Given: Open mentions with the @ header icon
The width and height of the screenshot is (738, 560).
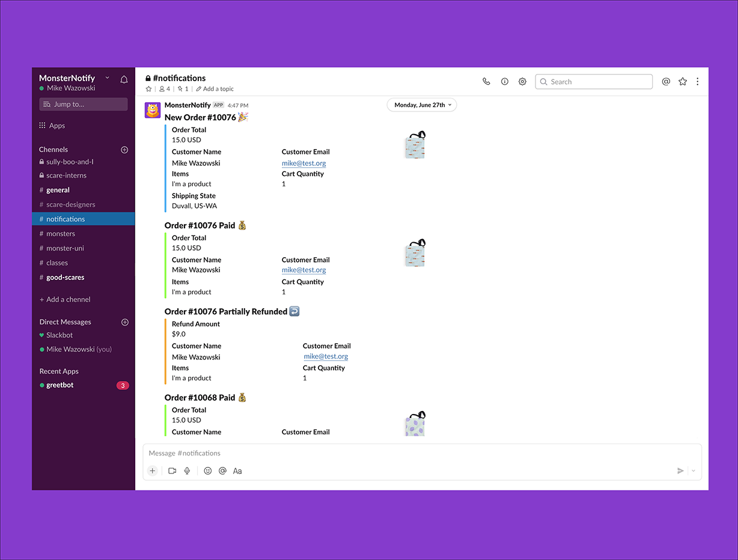Looking at the screenshot, I should coord(666,82).
